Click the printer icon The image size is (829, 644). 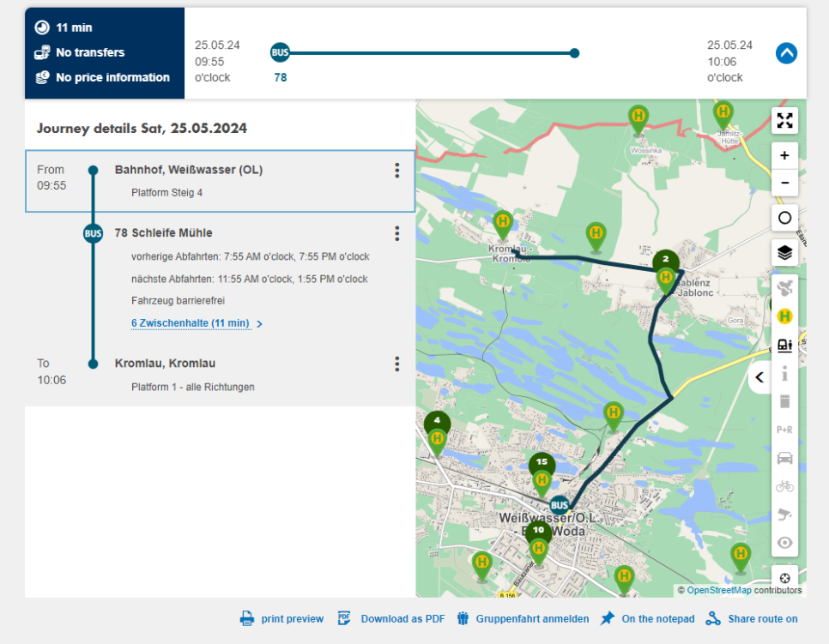pos(247,618)
